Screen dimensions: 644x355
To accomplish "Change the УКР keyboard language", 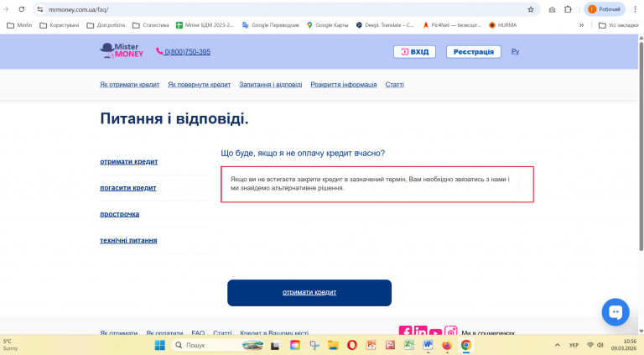I will [x=574, y=345].
